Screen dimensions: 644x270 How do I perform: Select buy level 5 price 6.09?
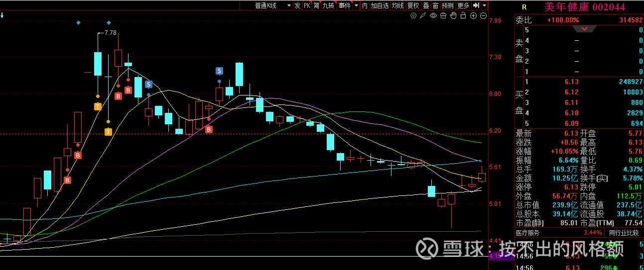571,123
